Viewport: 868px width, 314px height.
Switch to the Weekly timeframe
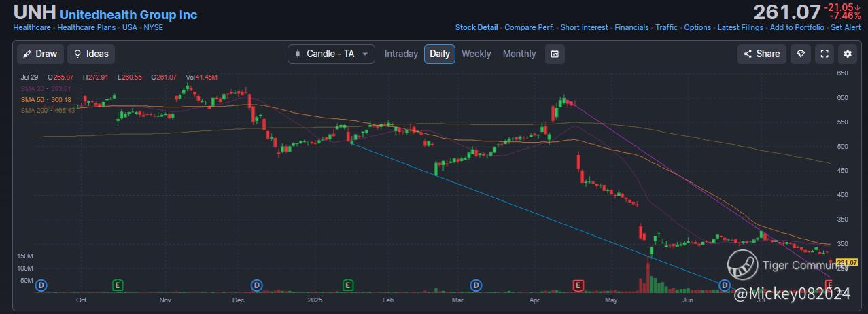pyautogui.click(x=476, y=54)
